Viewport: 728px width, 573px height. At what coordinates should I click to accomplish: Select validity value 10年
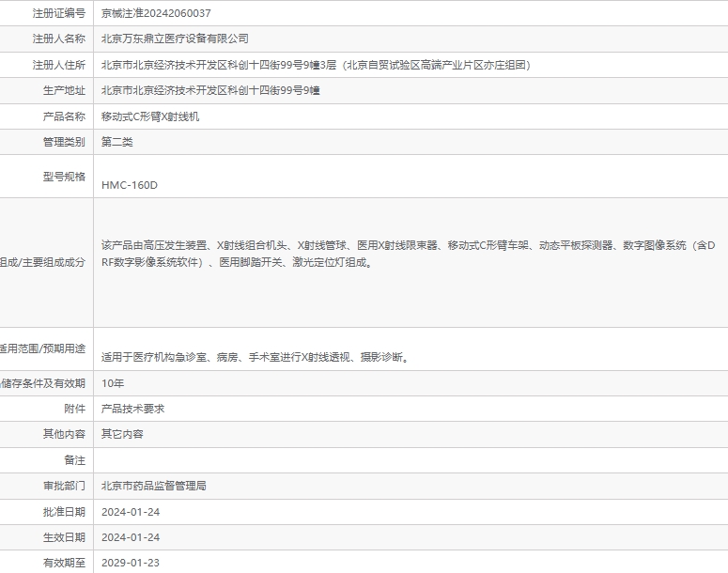pos(113,383)
